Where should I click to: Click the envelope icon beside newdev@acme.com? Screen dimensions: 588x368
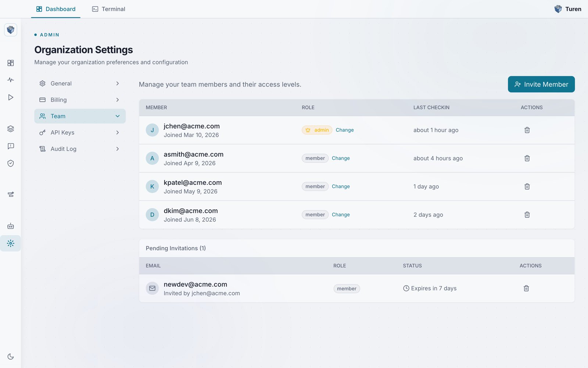(152, 288)
